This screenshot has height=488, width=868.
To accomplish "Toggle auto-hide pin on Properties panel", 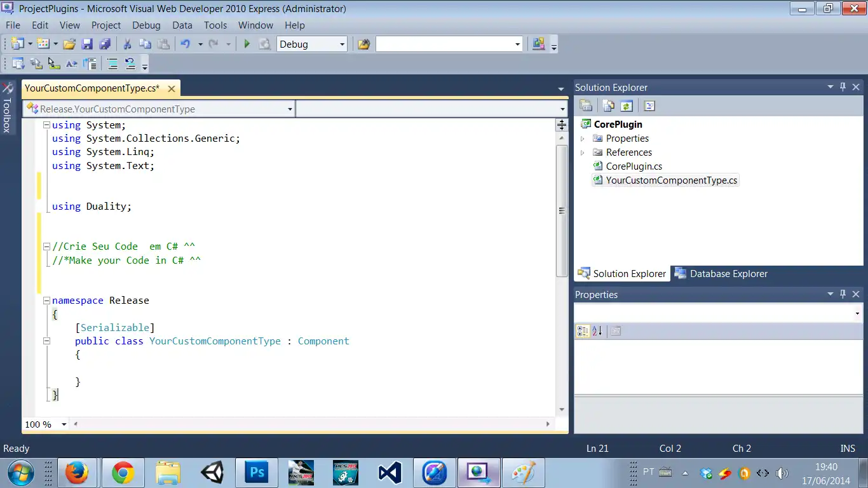I will [843, 294].
